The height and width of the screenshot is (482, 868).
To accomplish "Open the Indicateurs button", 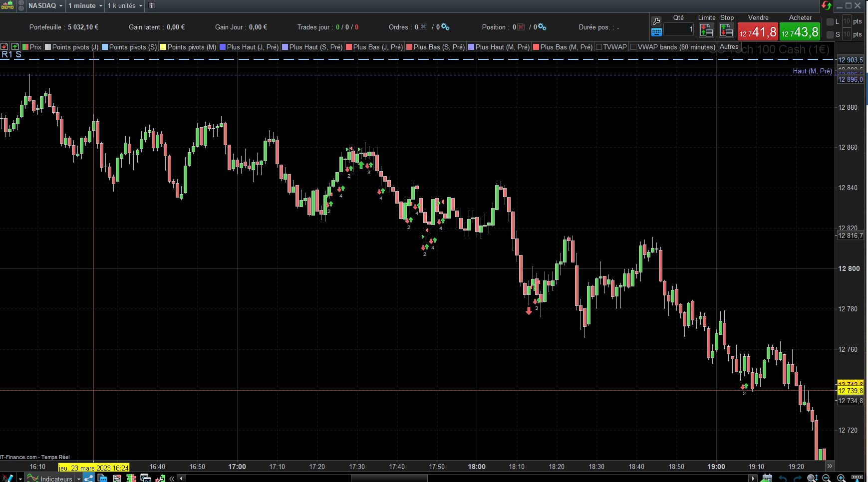I will (x=49, y=478).
